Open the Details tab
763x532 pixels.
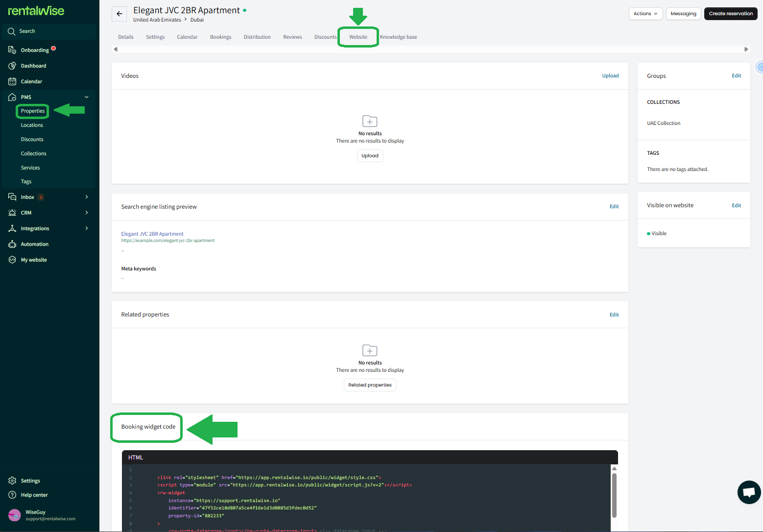point(126,37)
